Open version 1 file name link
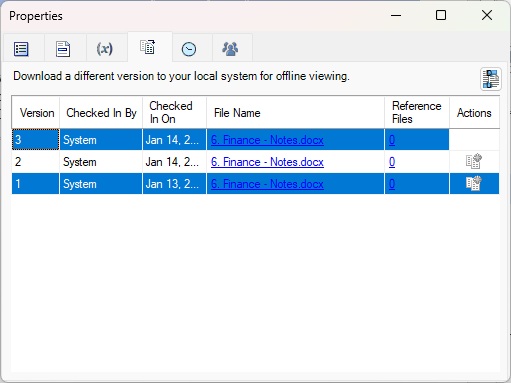This screenshot has width=511, height=383. coord(267,184)
